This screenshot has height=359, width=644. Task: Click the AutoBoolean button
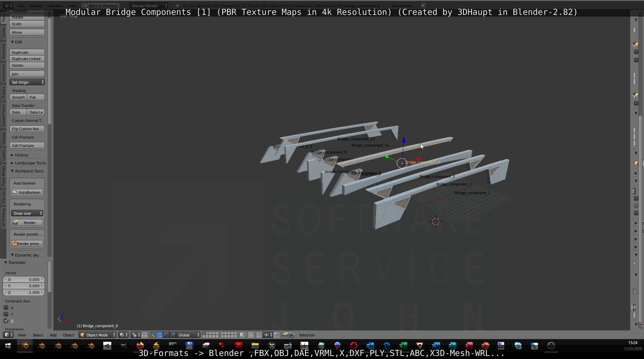tap(27, 192)
